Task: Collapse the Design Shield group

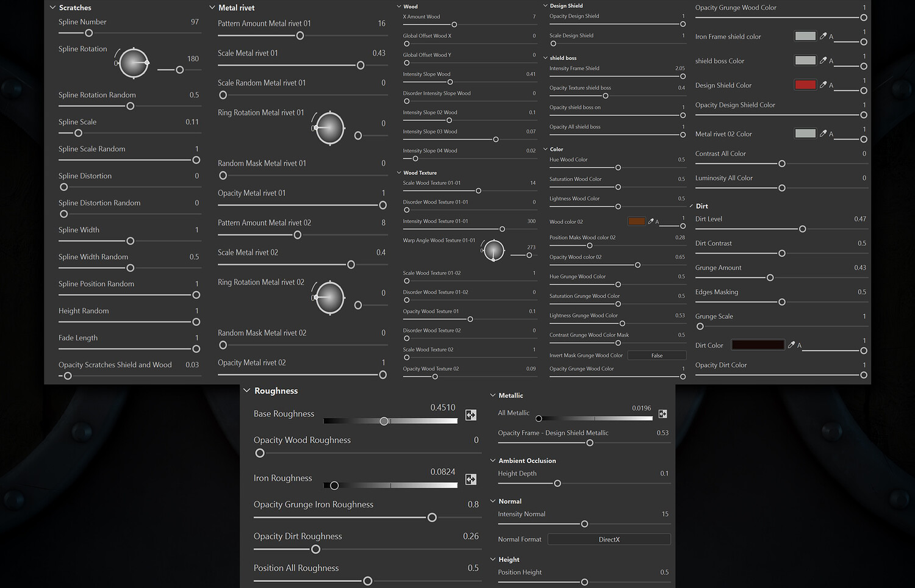Action: click(x=545, y=5)
